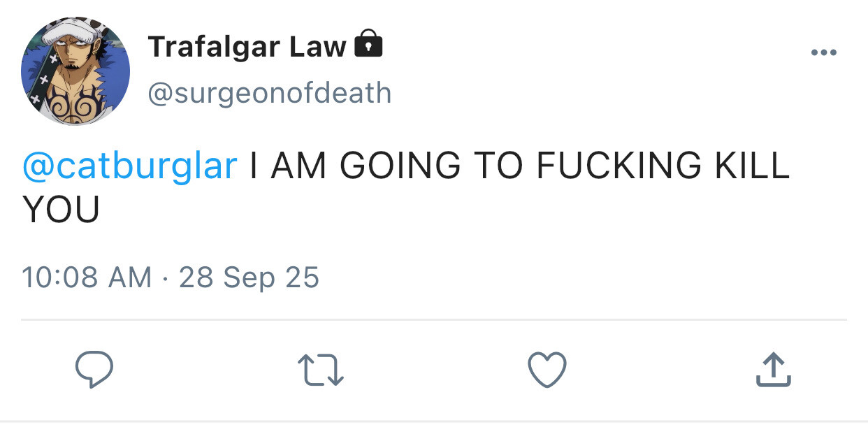868x434 pixels.
Task: Click the word GOING in the tweet
Action: coord(400,166)
